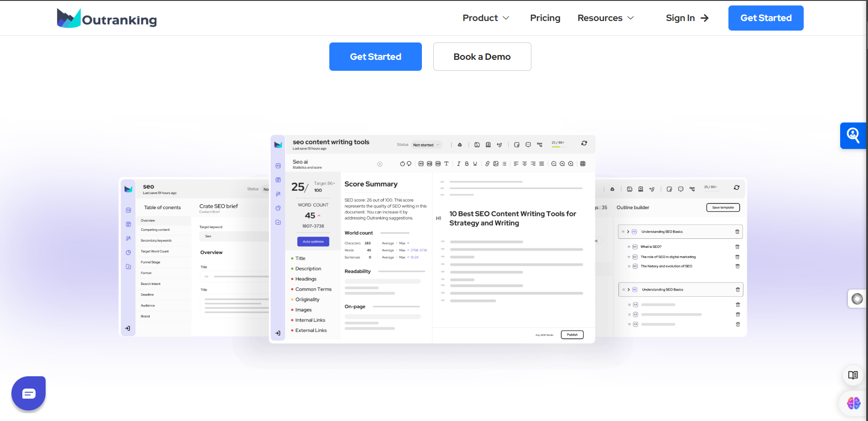Screen dimensions: 868x421
Task: Open the blue magnifier widget on the right edge
Action: [853, 136]
